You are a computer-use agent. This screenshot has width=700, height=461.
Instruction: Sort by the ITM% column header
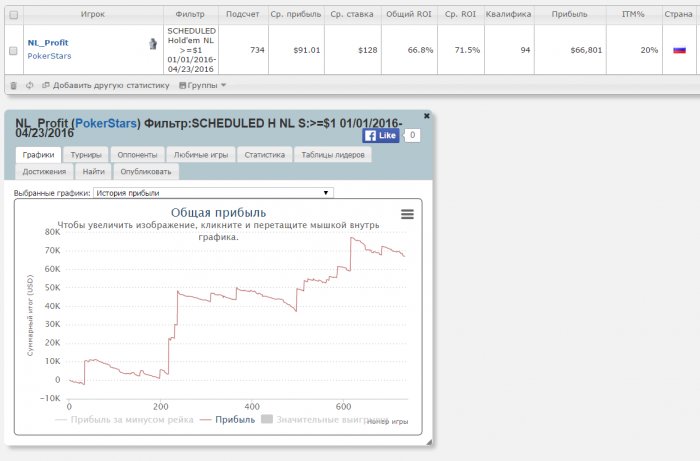[x=633, y=14]
